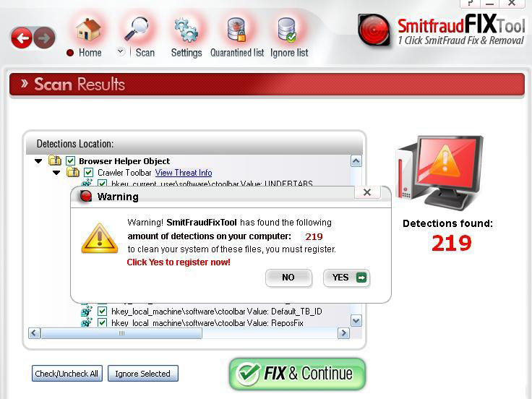Uncheck the Browser Helper Object checkbox
532x399 pixels.
[x=70, y=160]
